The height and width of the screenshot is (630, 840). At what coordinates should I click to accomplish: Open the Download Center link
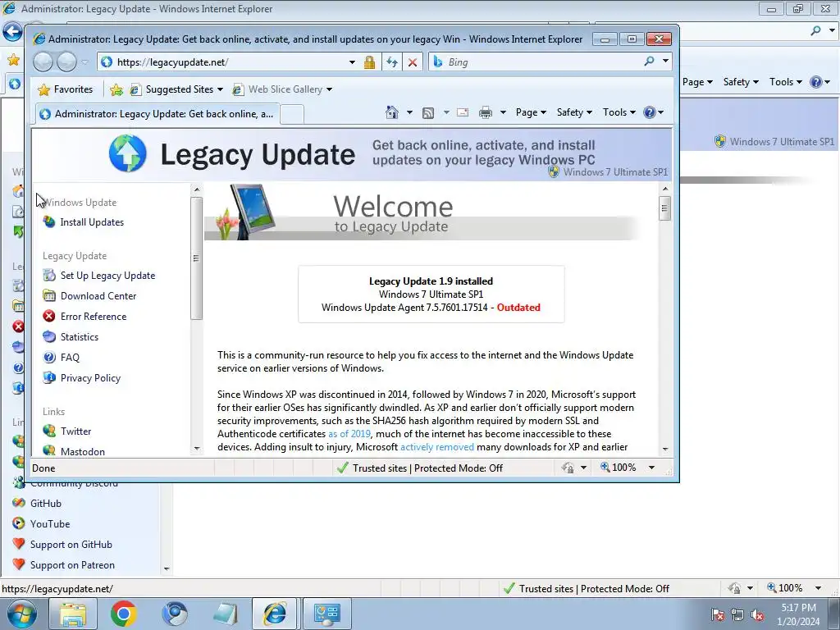click(98, 295)
